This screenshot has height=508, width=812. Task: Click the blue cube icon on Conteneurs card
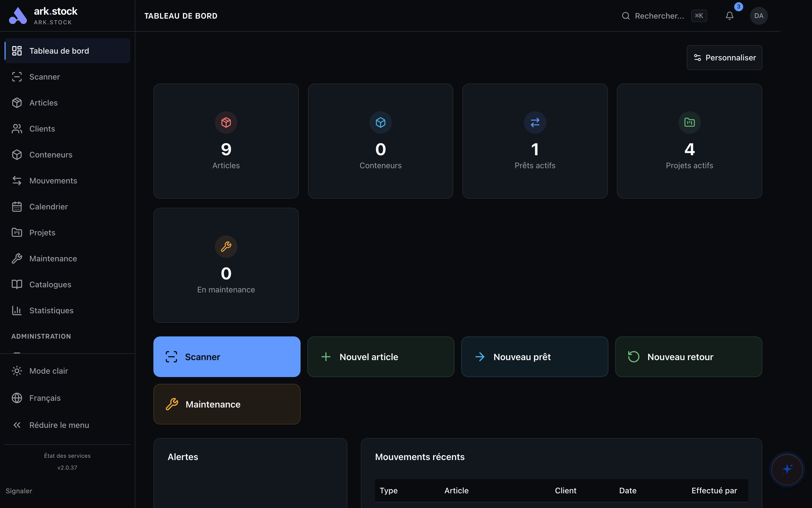(x=381, y=122)
